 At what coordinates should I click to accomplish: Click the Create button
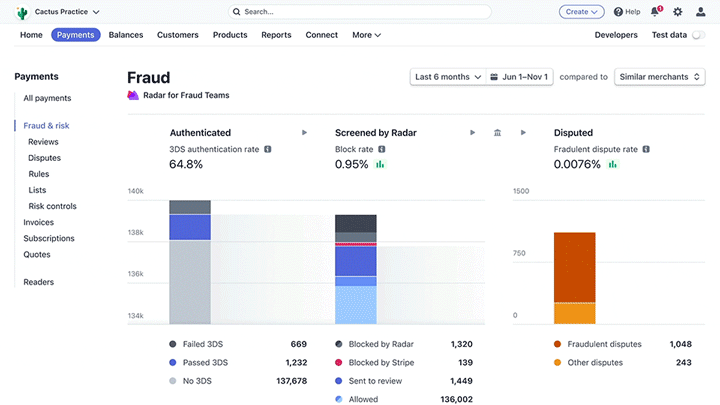(x=581, y=12)
